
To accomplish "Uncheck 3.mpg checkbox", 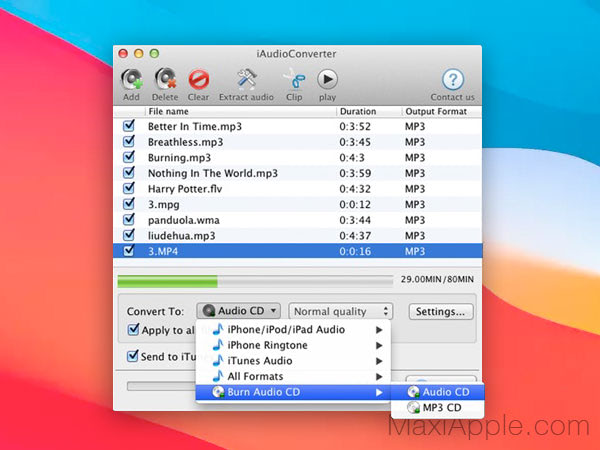I will (129, 204).
